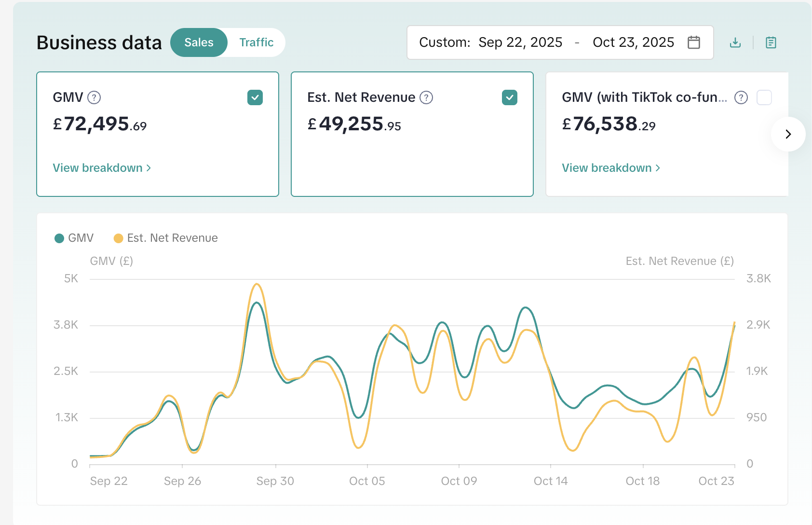
Task: Expand the GMV View breakdown chevron
Action: coord(148,167)
